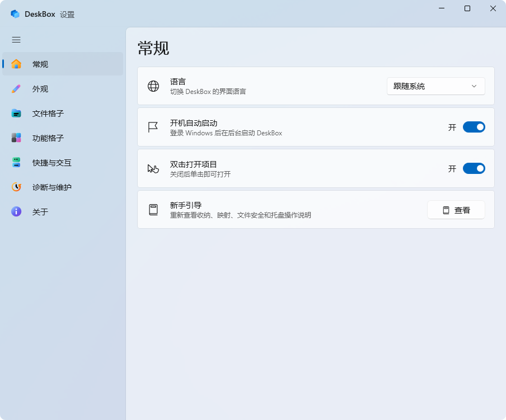Screen dimensions: 506x420
Task: Maximize the DeskBox settings window
Action: 467,8
